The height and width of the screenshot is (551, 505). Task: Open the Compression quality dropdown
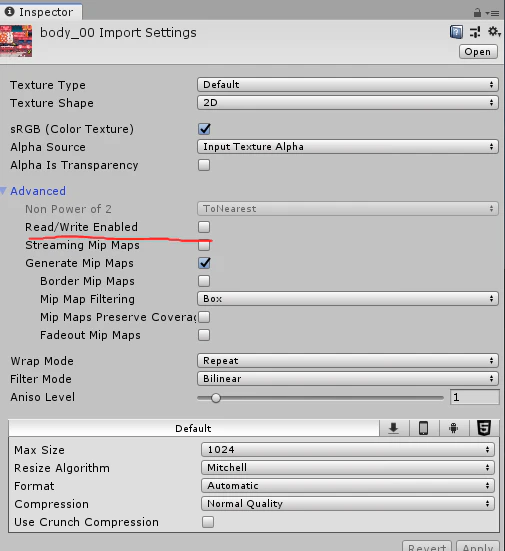coord(348,504)
